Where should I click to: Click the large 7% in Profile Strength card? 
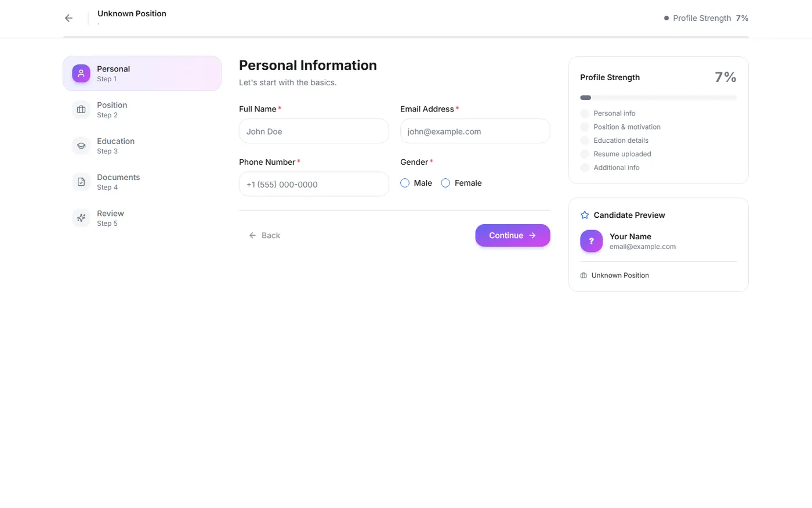click(726, 77)
